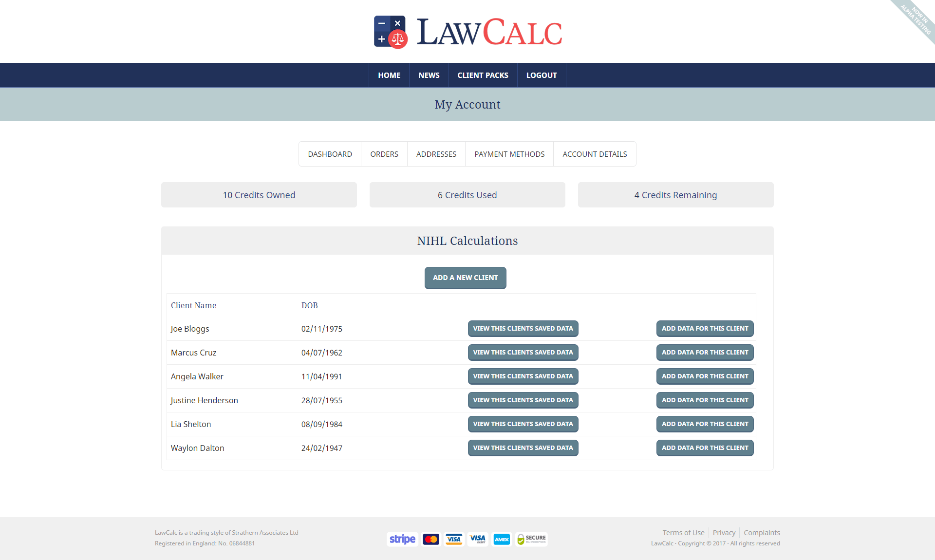Open the Terms of Use link

(683, 533)
